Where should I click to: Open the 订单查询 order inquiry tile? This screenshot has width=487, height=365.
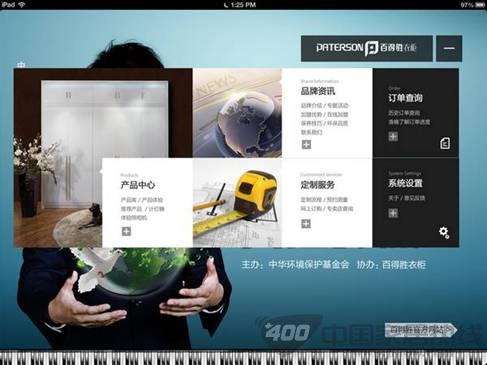pyautogui.click(x=416, y=113)
